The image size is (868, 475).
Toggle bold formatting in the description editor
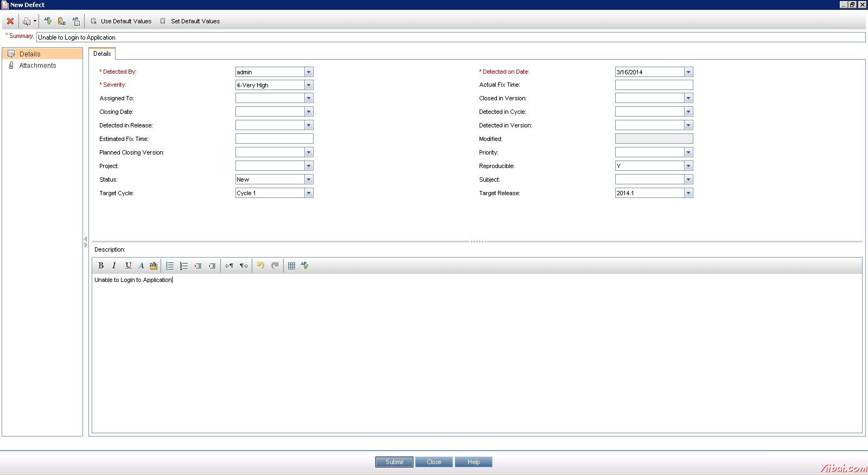click(x=101, y=266)
